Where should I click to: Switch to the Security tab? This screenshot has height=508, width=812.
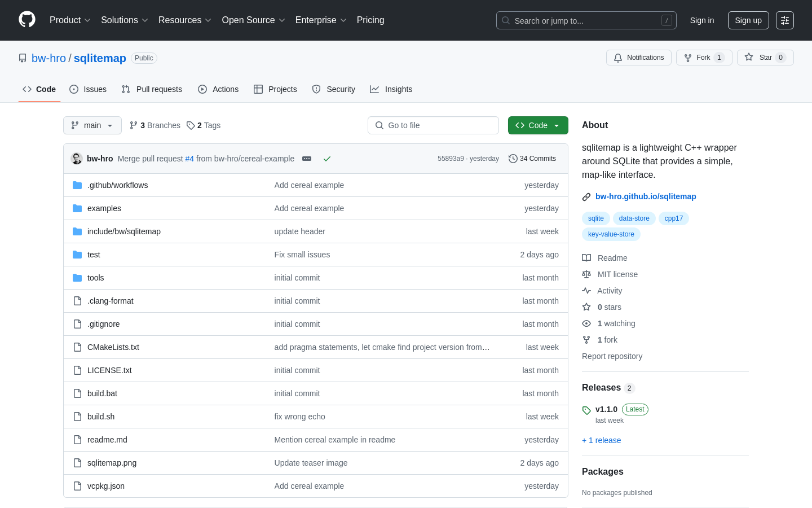[x=334, y=89]
